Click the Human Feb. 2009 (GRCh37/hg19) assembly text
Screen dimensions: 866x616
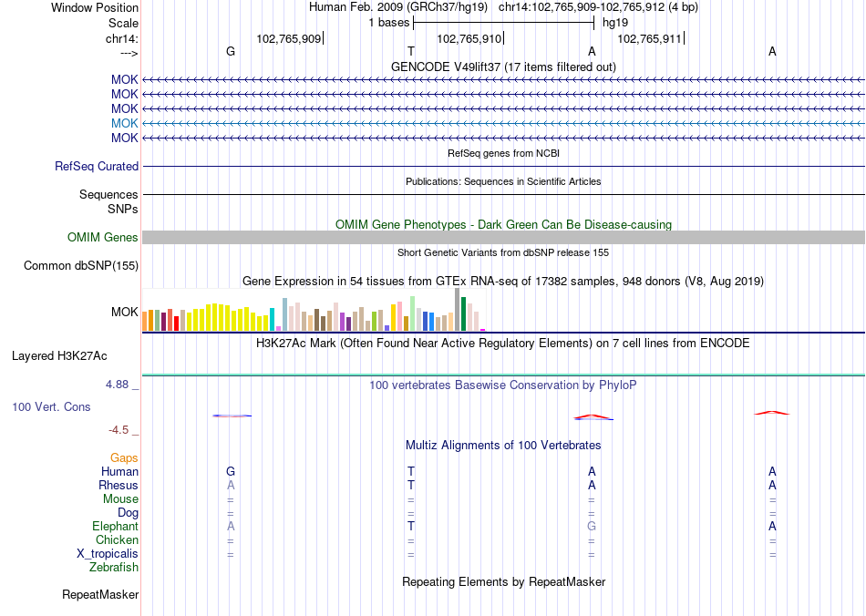coord(397,7)
